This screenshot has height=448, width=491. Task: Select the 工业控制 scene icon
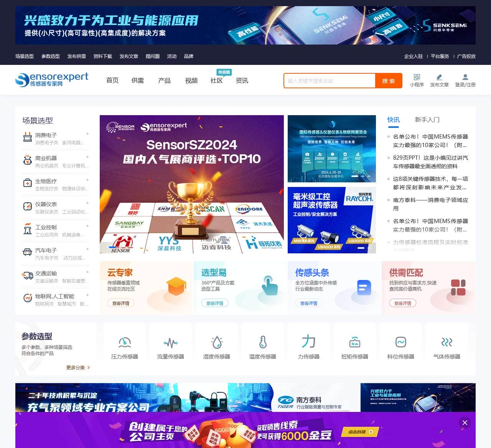point(28,229)
